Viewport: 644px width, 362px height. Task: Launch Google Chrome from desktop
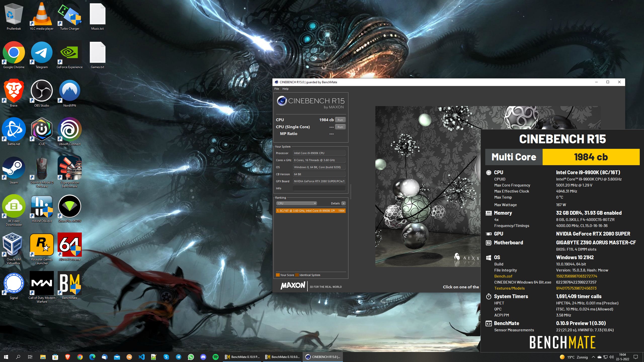pyautogui.click(x=14, y=55)
